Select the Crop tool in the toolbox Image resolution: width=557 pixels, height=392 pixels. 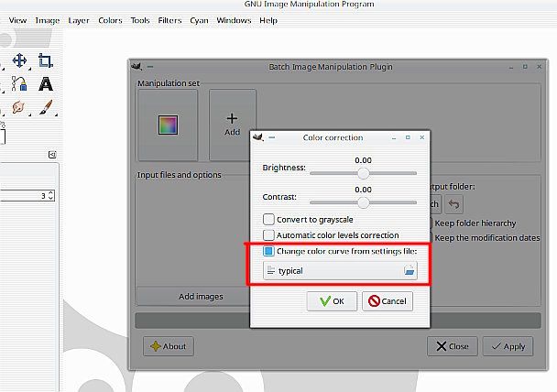[46, 60]
